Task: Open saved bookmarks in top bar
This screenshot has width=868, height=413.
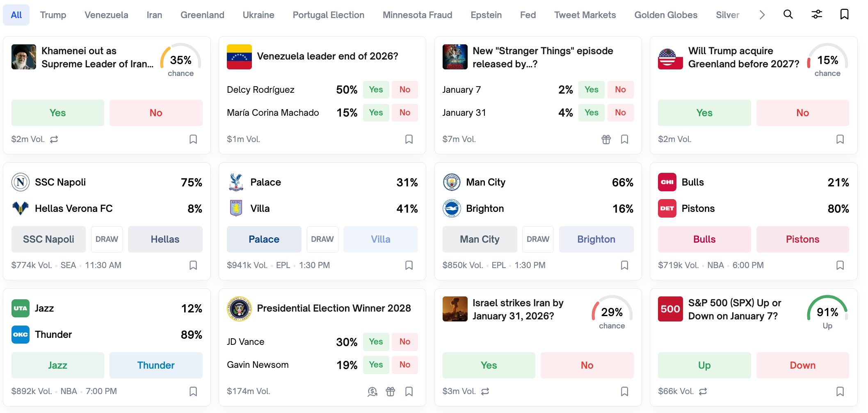Action: pos(844,15)
